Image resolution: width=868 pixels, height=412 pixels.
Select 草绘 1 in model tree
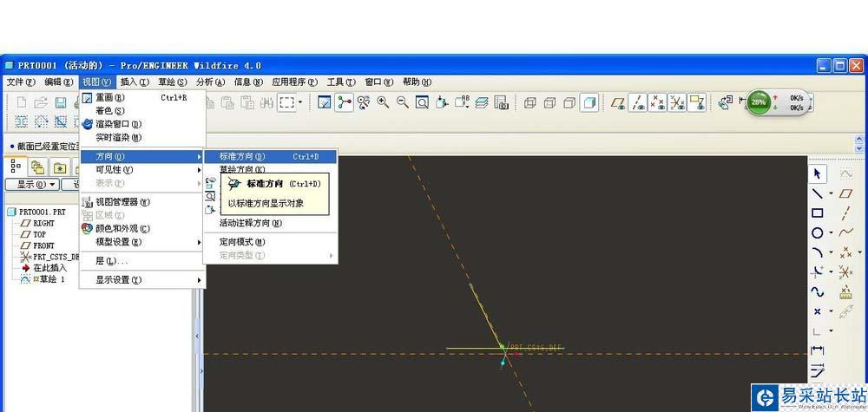(x=43, y=279)
